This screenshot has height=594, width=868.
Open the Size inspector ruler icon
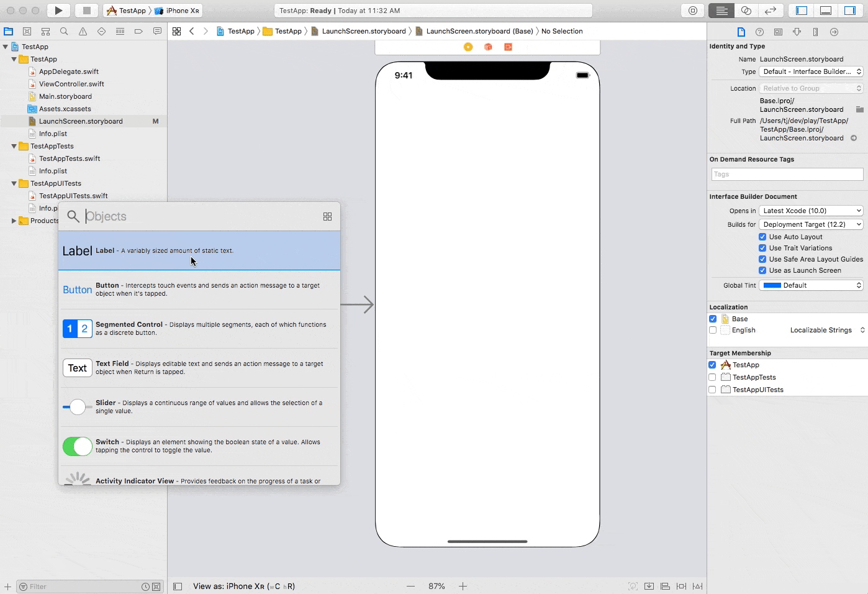[x=815, y=32]
